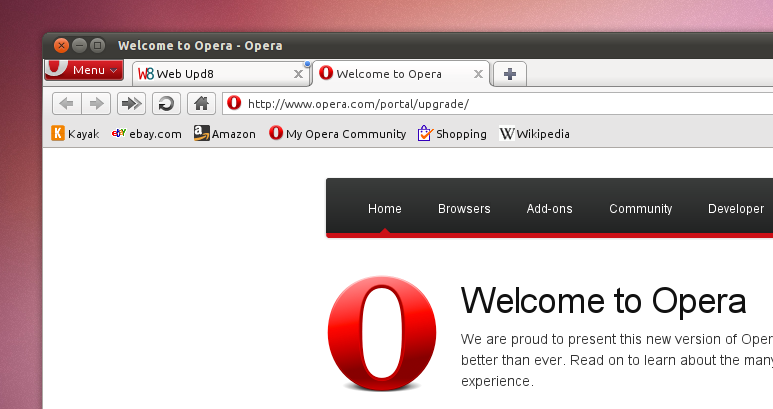Switch to the Web Upd8 tab
Viewport: 773px width, 409px height.
tap(221, 74)
